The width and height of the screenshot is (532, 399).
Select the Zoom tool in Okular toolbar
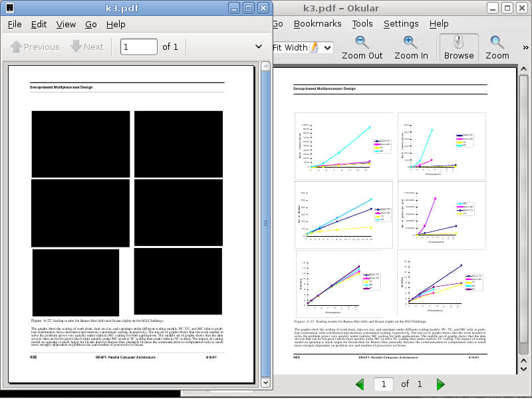pos(497,47)
